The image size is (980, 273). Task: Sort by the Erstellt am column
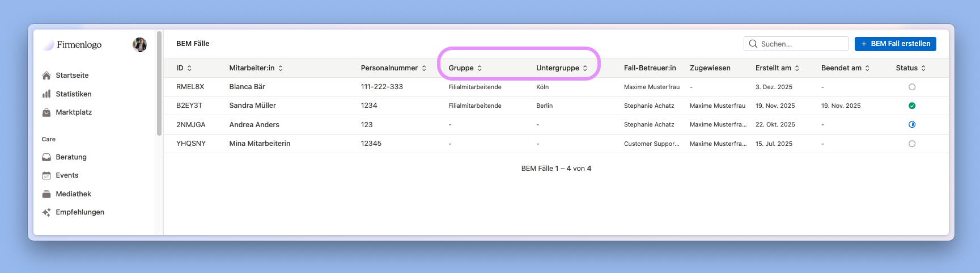(x=777, y=68)
